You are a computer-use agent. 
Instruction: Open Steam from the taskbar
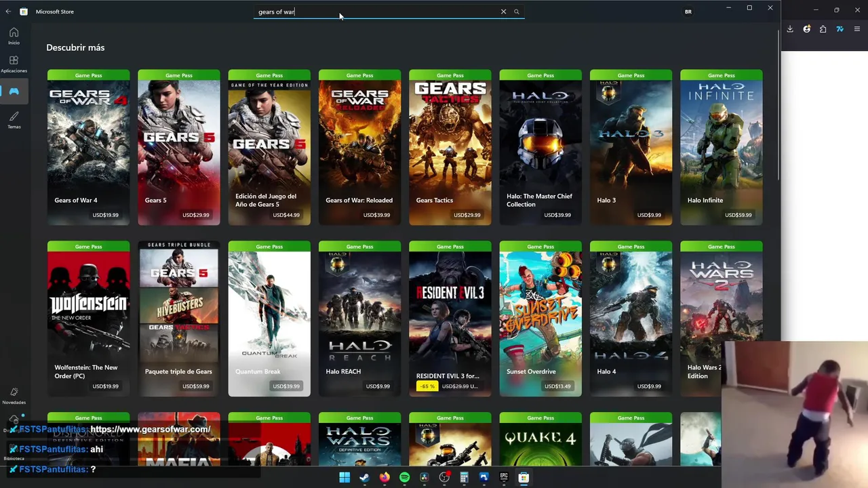coord(364,478)
